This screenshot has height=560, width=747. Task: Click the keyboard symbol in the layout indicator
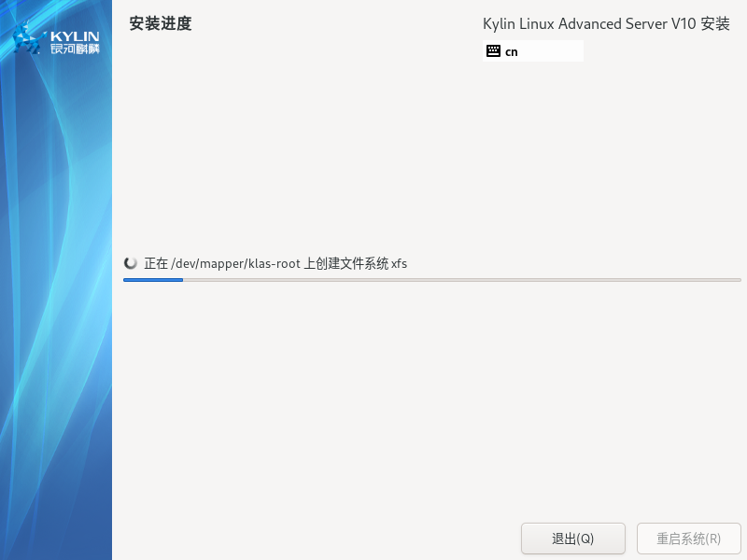[494, 51]
